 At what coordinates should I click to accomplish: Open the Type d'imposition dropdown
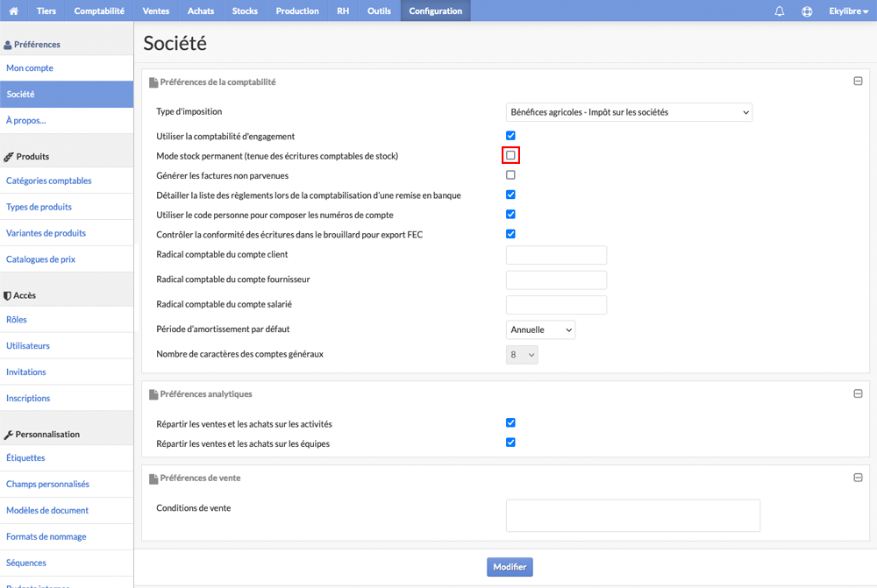(629, 112)
